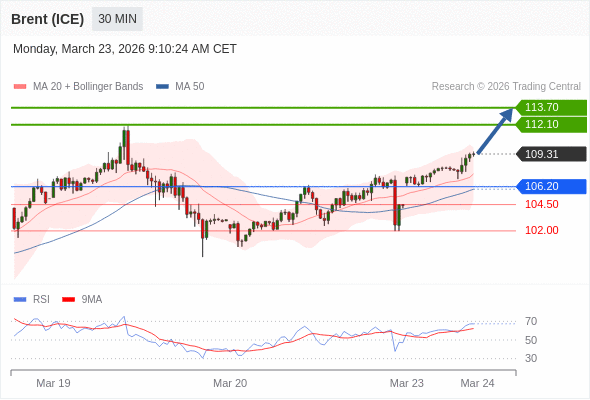
Task: Select the date and time text line
Action: pyautogui.click(x=125, y=49)
